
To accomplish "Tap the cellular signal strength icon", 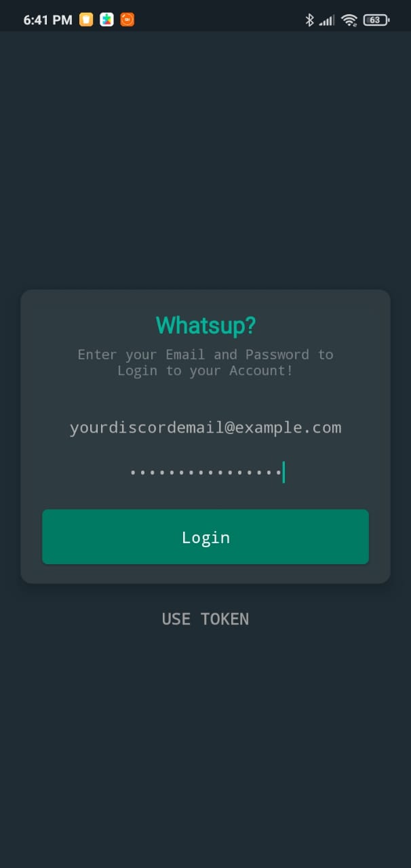I will click(327, 20).
